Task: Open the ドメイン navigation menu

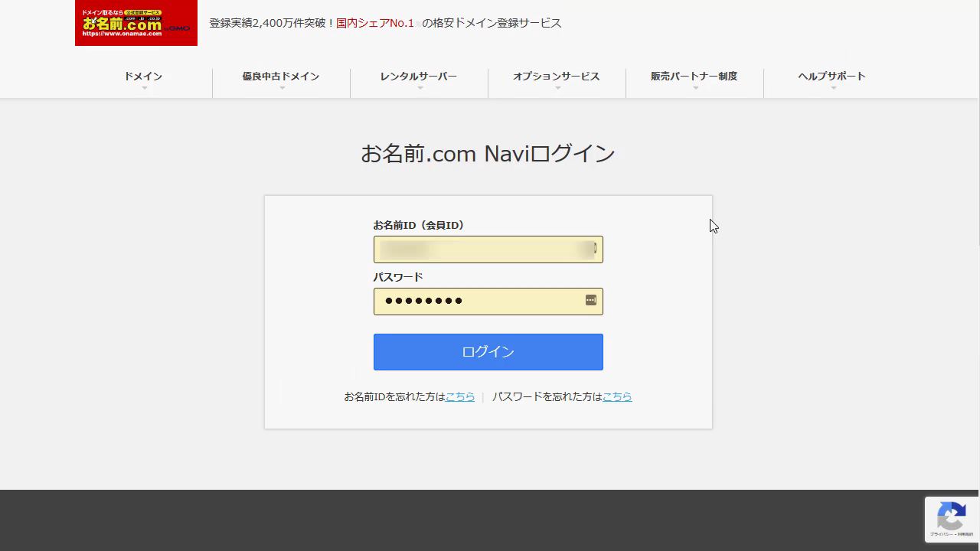Action: point(143,77)
